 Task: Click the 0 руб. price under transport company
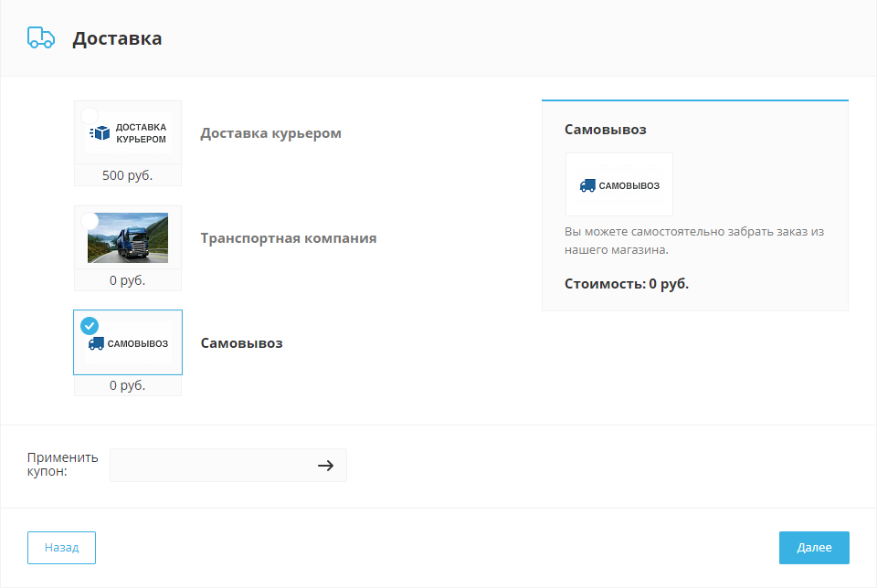pos(128,280)
